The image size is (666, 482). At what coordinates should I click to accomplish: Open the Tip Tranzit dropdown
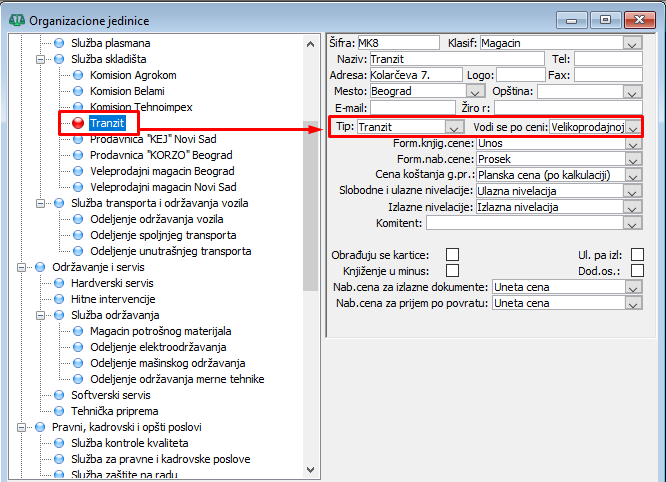[455, 127]
